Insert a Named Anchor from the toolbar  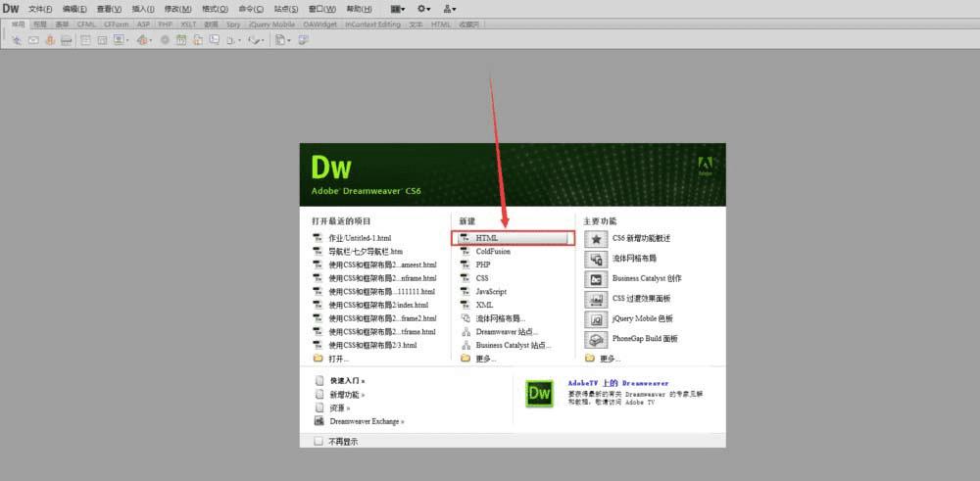50,40
